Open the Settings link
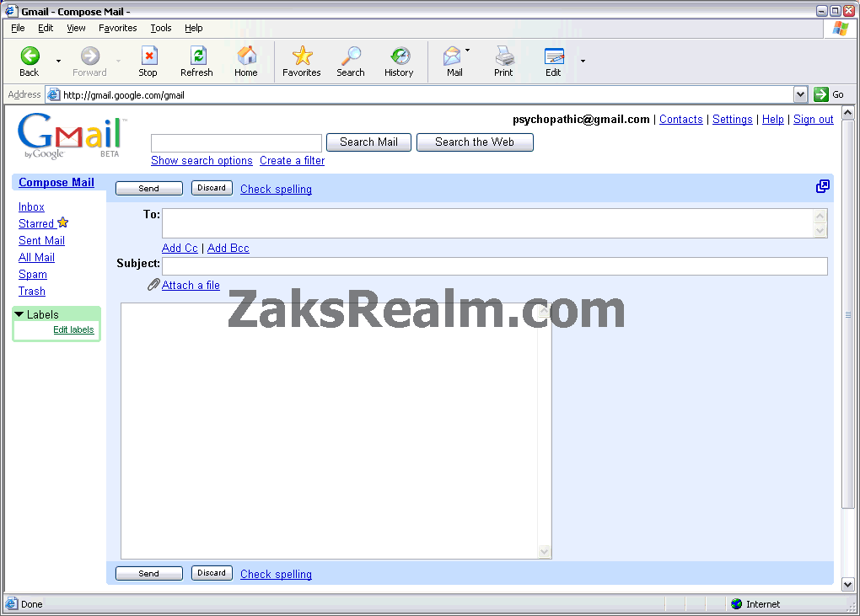This screenshot has height=616, width=860. pos(732,120)
